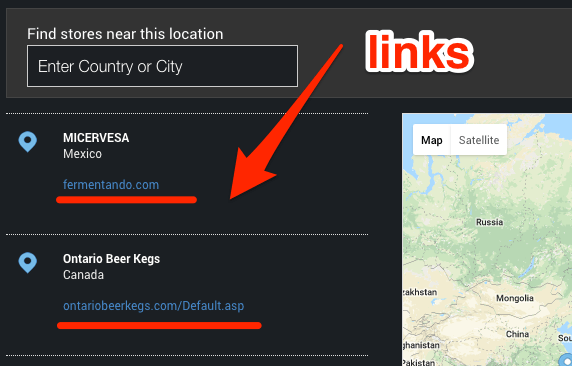572x366 pixels.
Task: Focus the Enter Country or City field
Action: [x=162, y=66]
